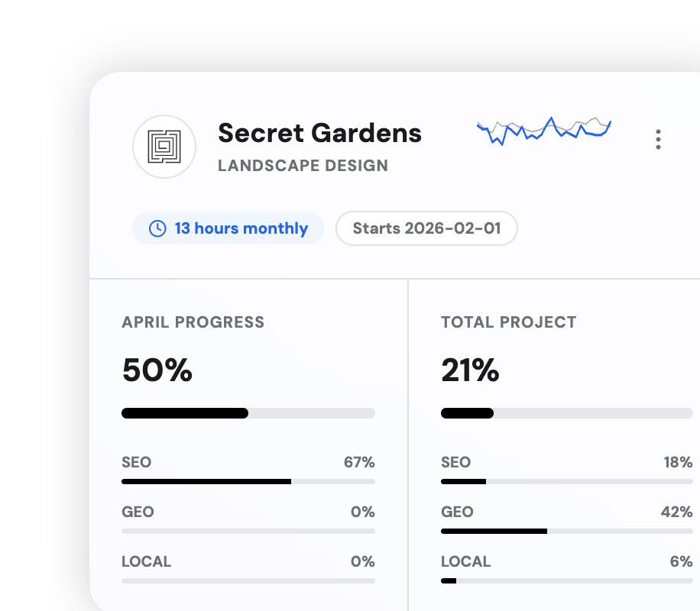Click the Total Project LOCAL progress bar
700x611 pixels.
(x=566, y=580)
